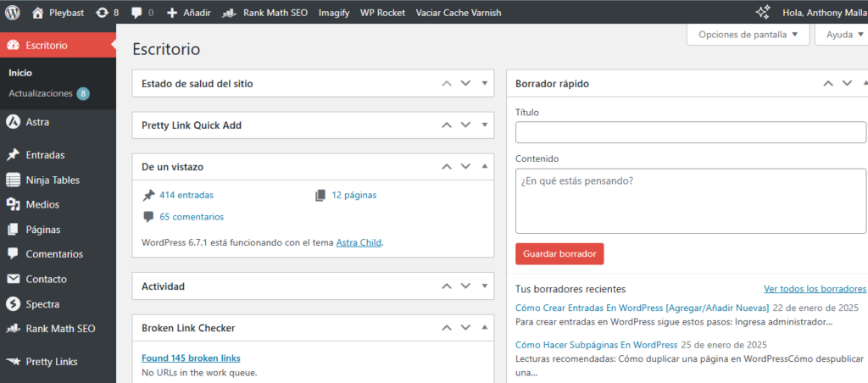Open the Ayuda help dropdown
The height and width of the screenshot is (383, 868).
click(843, 34)
